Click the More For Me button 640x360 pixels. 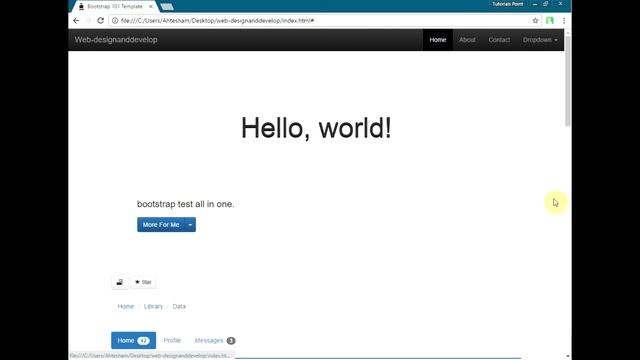pos(161,224)
